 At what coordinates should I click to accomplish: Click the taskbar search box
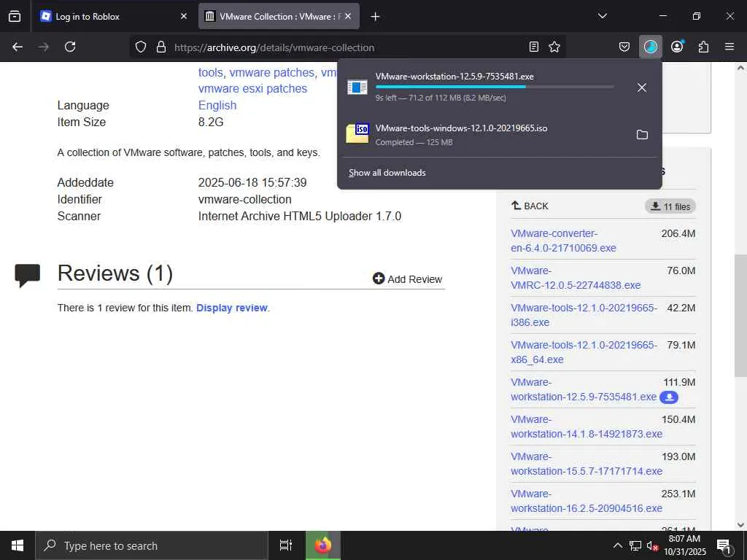tap(152, 545)
